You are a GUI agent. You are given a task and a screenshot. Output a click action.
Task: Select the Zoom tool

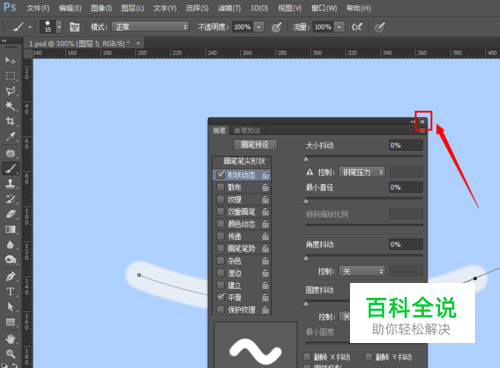tap(10, 354)
